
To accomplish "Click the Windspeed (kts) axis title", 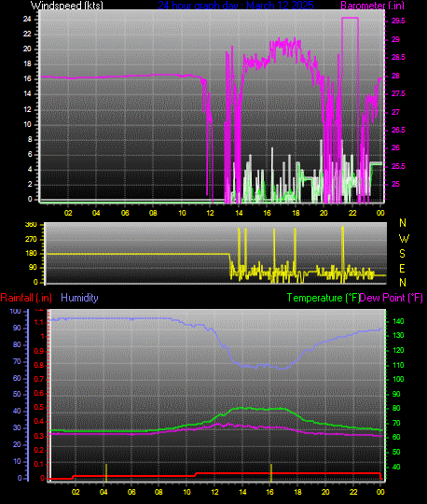I will click(x=67, y=5).
